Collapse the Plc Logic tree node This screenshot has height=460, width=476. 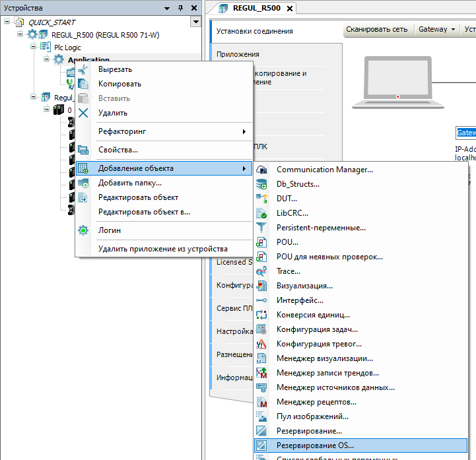point(33,48)
